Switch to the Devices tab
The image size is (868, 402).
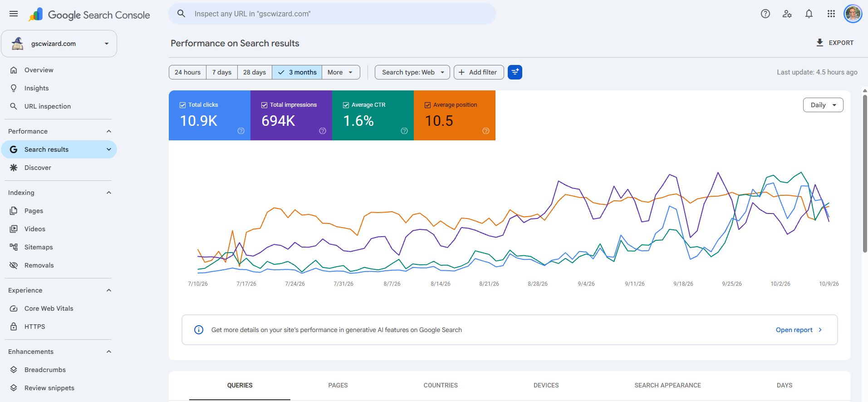(546, 385)
